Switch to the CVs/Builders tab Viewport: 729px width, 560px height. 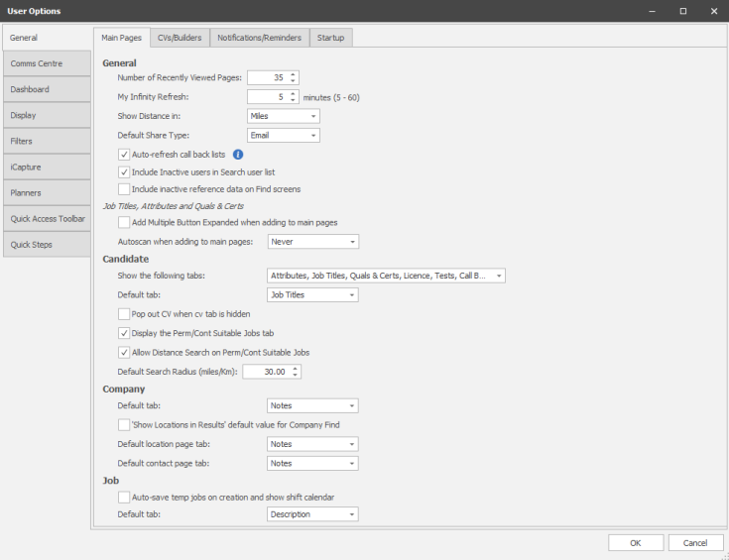pos(180,38)
